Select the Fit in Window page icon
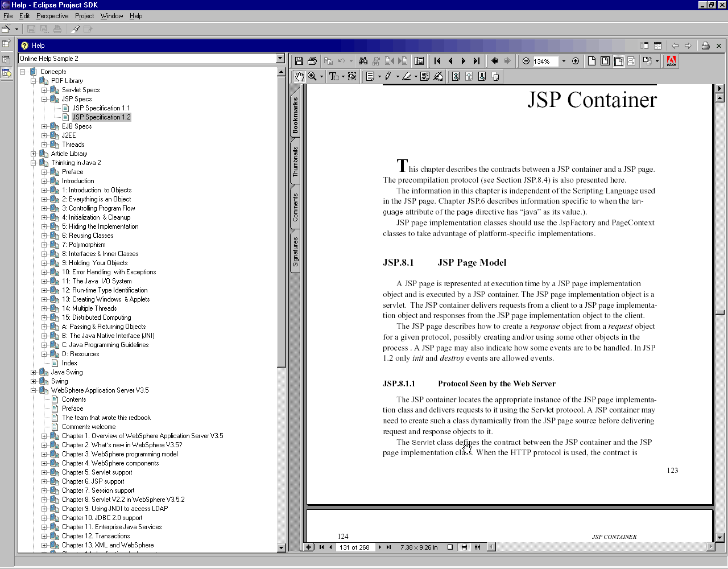Screen dimensions: 728x569 [605, 61]
